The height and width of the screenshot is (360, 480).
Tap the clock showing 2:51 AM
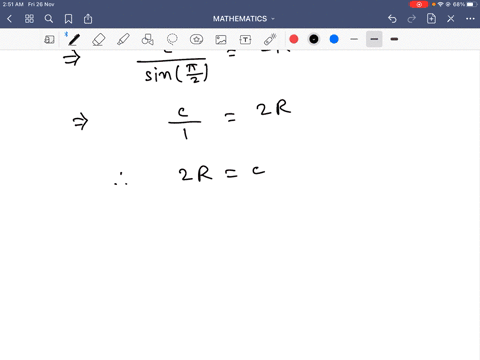tap(13, 4)
